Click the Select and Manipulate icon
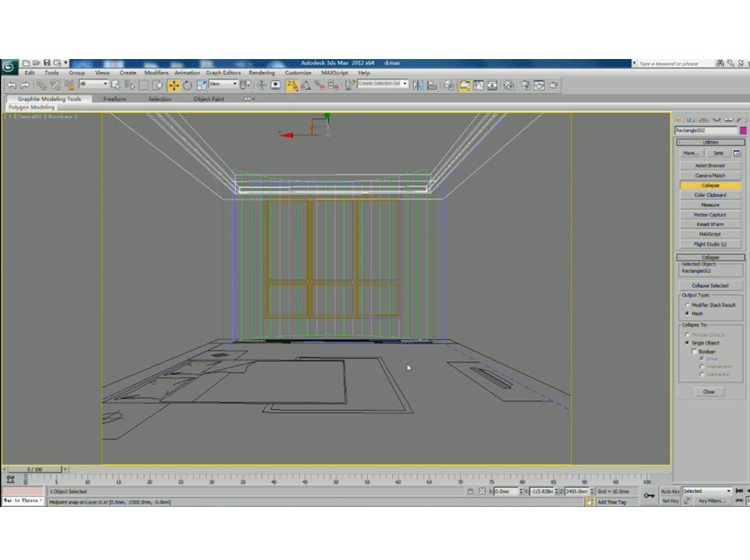This screenshot has width=750, height=560. (261, 85)
